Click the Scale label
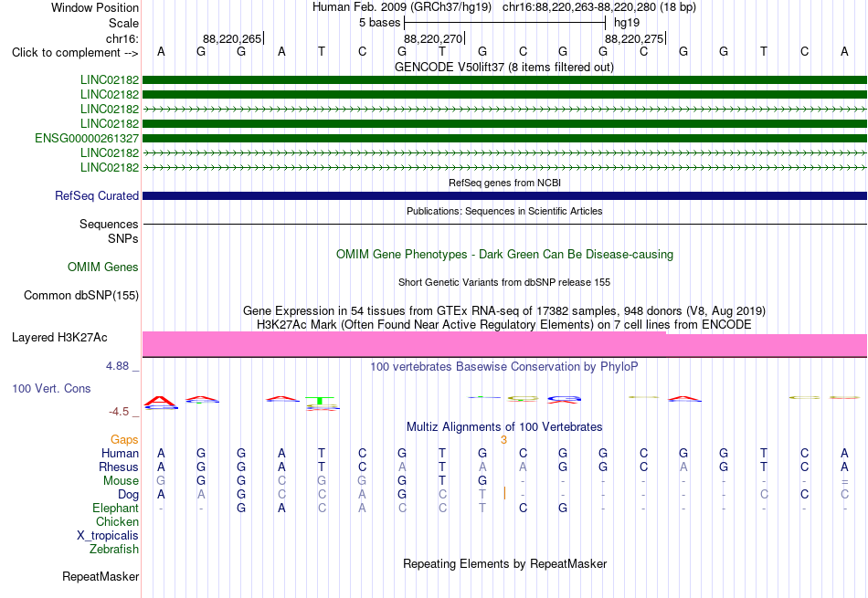The width and height of the screenshot is (868, 598). [x=124, y=23]
